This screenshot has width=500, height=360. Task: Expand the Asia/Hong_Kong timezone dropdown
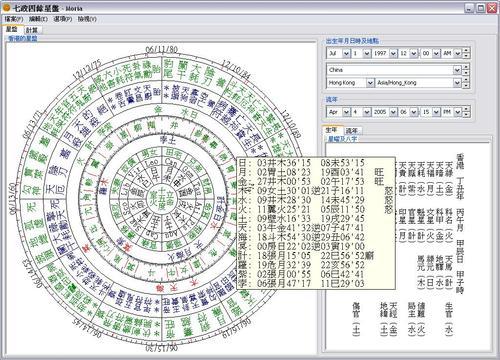[x=457, y=83]
